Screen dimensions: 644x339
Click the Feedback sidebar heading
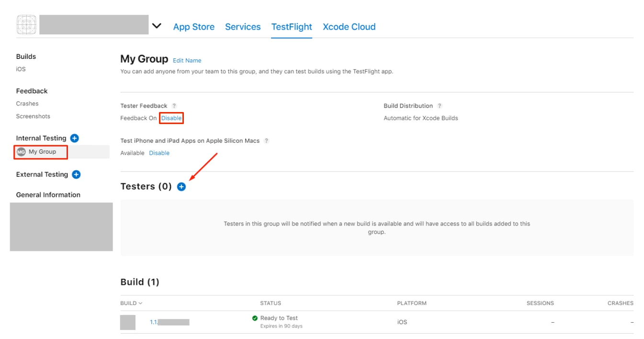[32, 91]
